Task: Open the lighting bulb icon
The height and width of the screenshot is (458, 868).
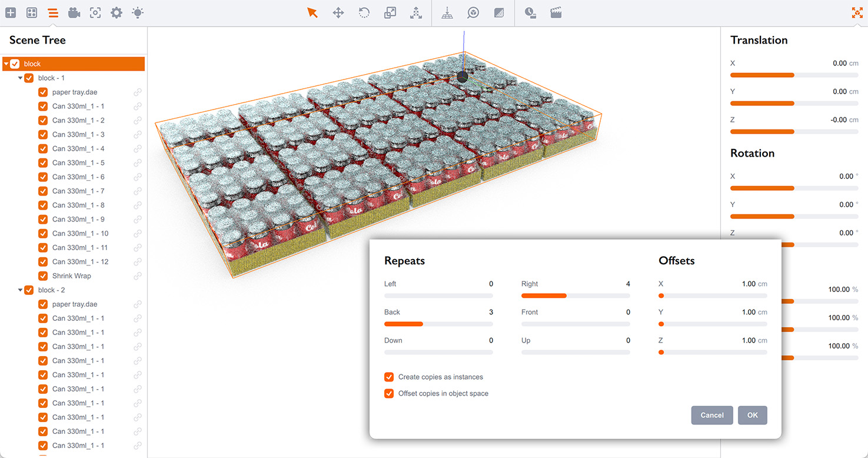Action: 138,12
